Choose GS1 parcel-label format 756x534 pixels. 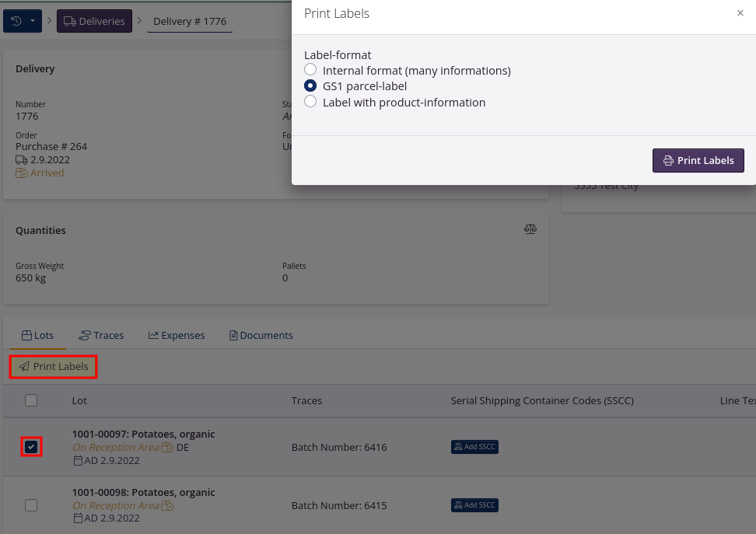click(310, 86)
